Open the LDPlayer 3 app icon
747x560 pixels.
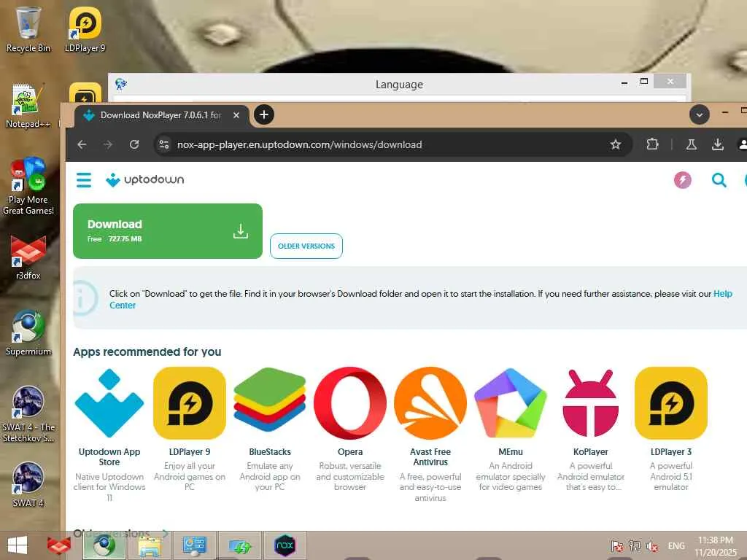click(671, 402)
